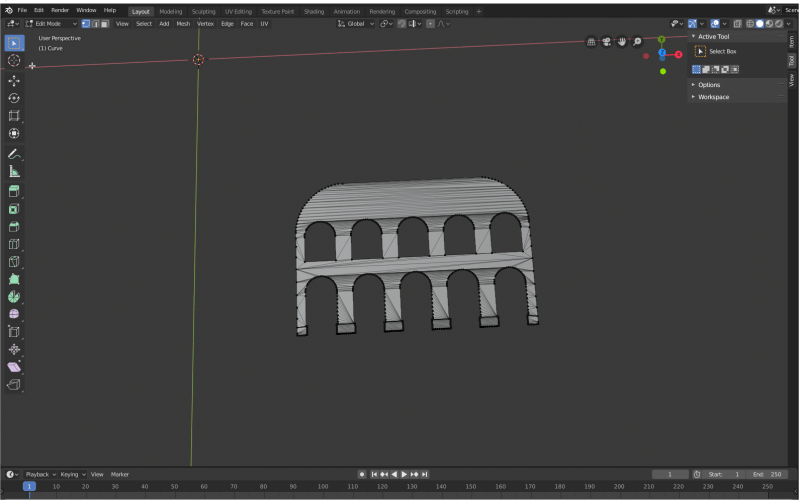Open the Mesh menu

pos(183,23)
